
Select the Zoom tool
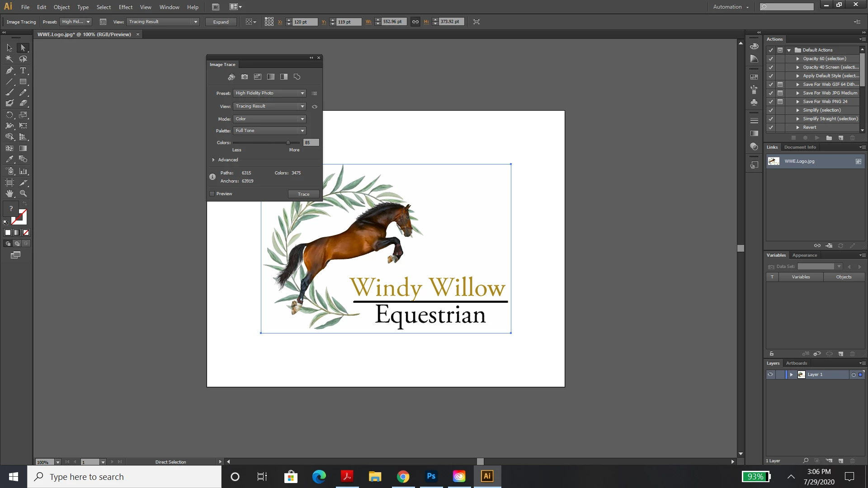click(x=23, y=193)
